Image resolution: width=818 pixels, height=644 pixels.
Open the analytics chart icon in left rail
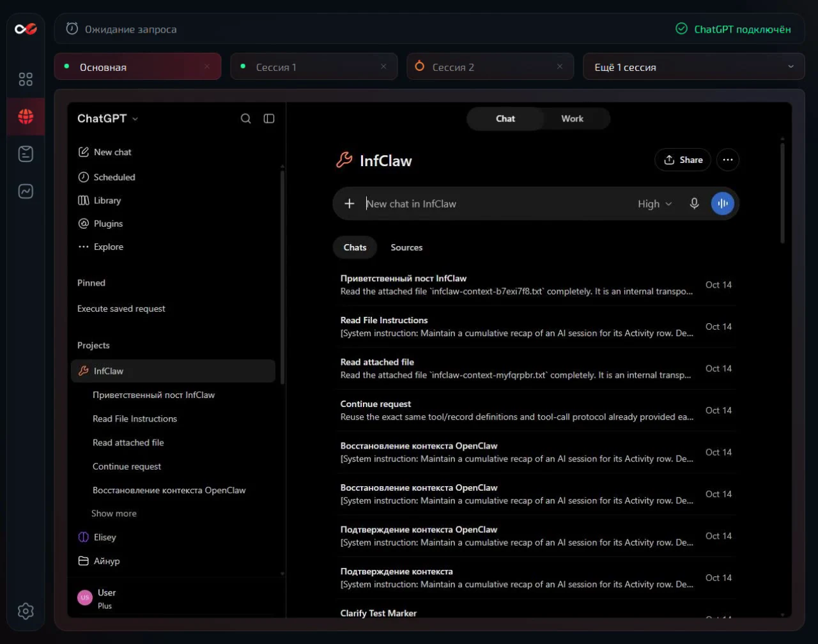click(x=26, y=191)
